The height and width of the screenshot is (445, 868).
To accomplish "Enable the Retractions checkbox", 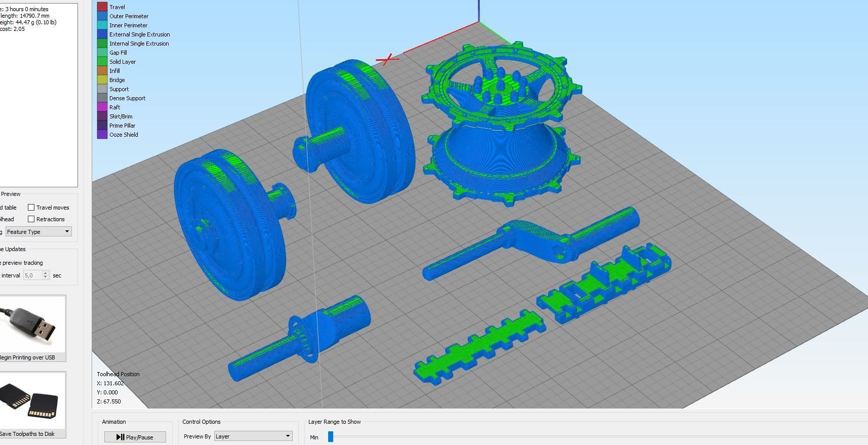I will click(31, 219).
